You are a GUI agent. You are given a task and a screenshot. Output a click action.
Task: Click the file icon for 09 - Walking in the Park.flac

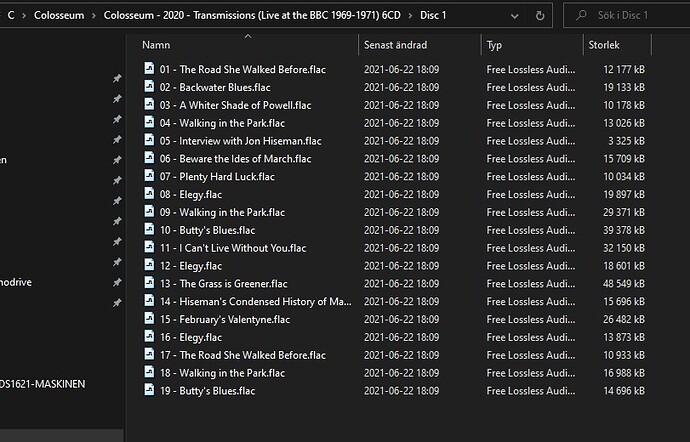coord(150,211)
